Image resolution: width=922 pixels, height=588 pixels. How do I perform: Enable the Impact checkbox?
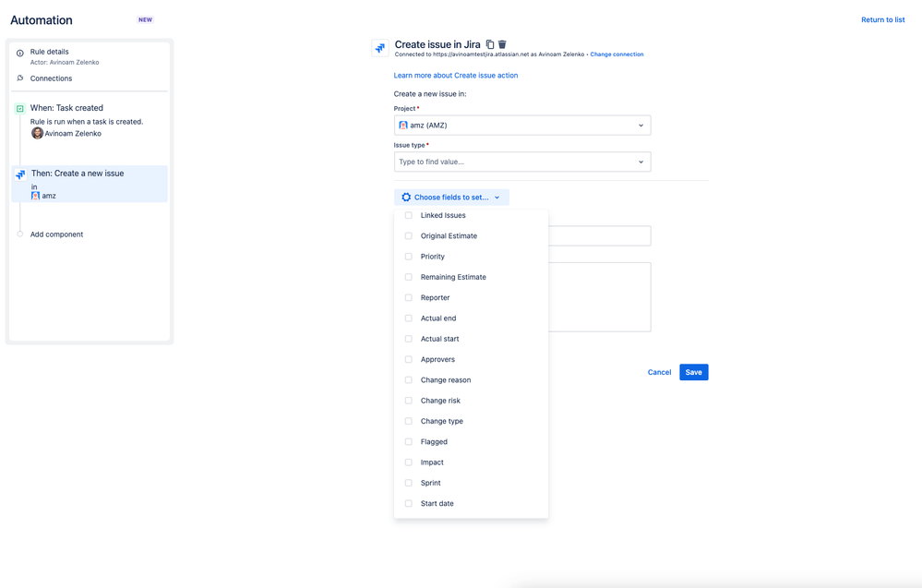point(409,462)
